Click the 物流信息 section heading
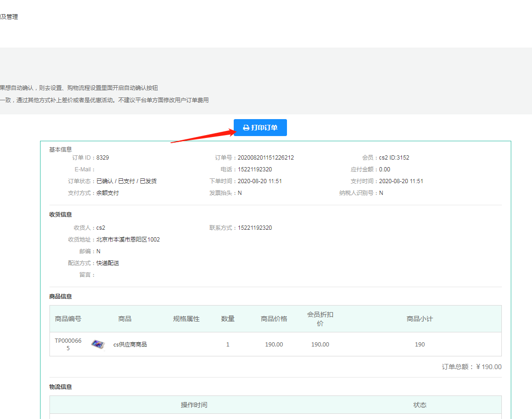Viewport: 532px width, 419px height. coord(60,387)
